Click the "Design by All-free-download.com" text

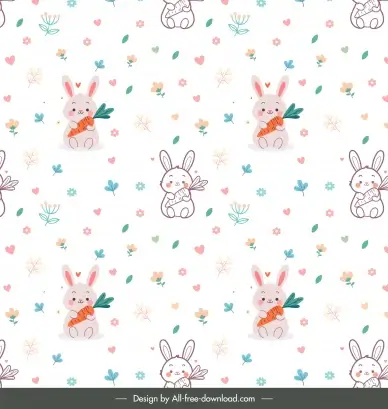[194, 399]
